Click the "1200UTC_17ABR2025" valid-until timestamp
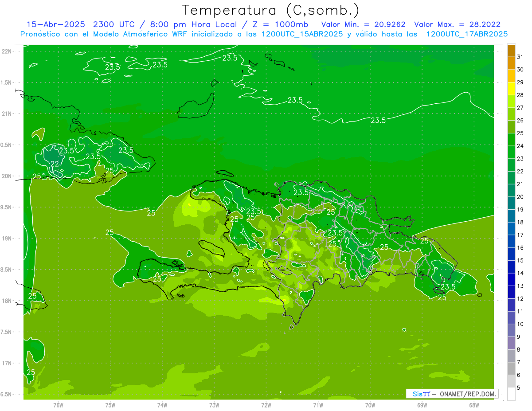The width and height of the screenshot is (532, 411). click(467, 34)
